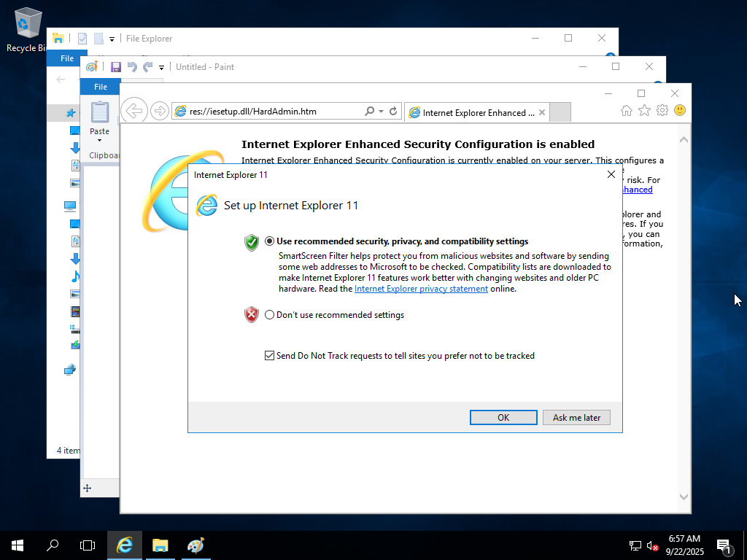Select the Internet Explorer Enhanced Security tab
Viewport: 747px width, 560px height.
pyautogui.click(x=476, y=112)
